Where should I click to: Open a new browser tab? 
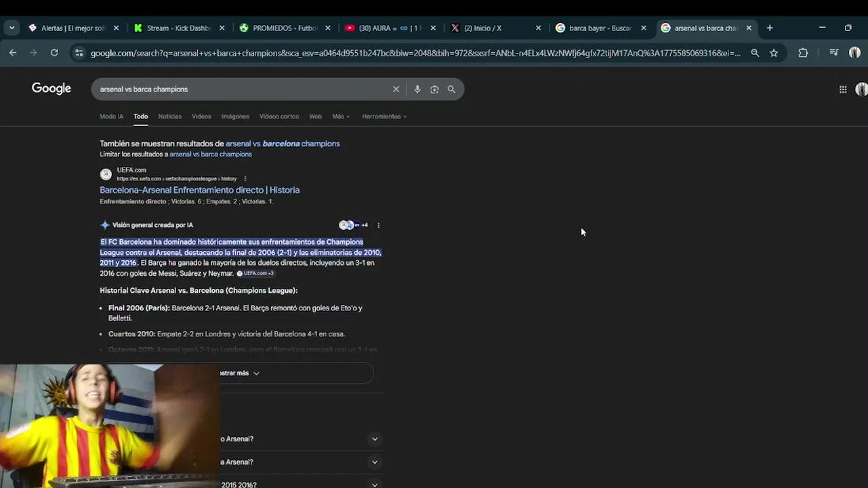pos(770,28)
